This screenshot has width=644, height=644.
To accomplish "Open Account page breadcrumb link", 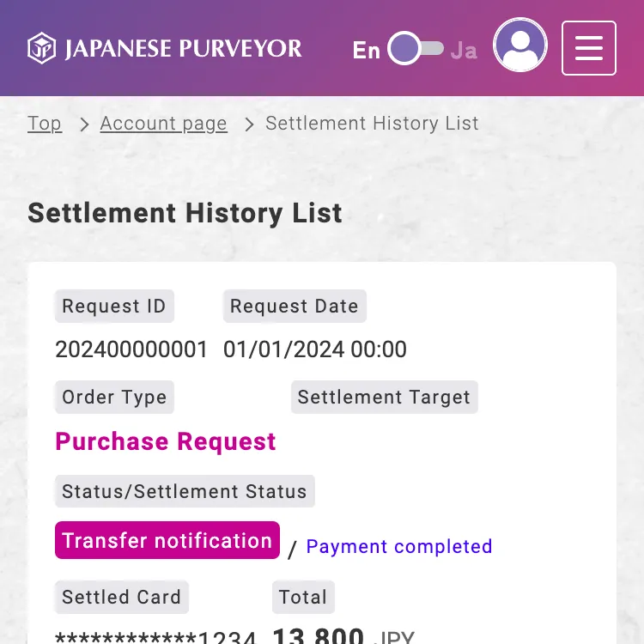I will tap(163, 124).
